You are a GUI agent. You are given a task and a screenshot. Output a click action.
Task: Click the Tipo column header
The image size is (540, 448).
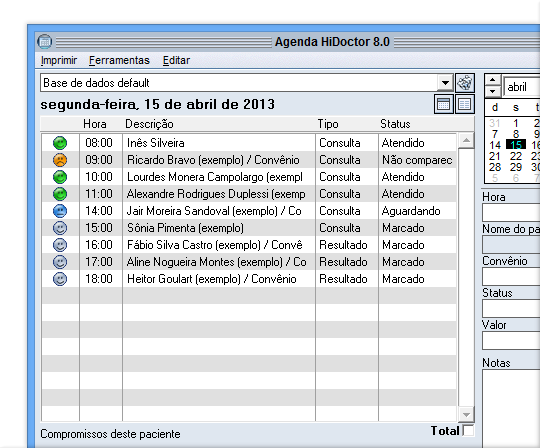point(328,124)
